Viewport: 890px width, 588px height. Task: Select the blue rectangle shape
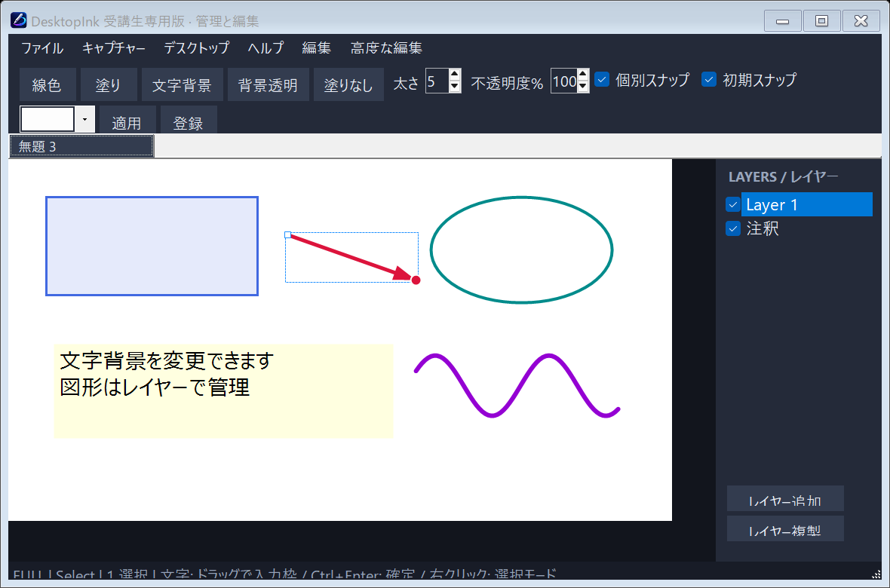(152, 247)
